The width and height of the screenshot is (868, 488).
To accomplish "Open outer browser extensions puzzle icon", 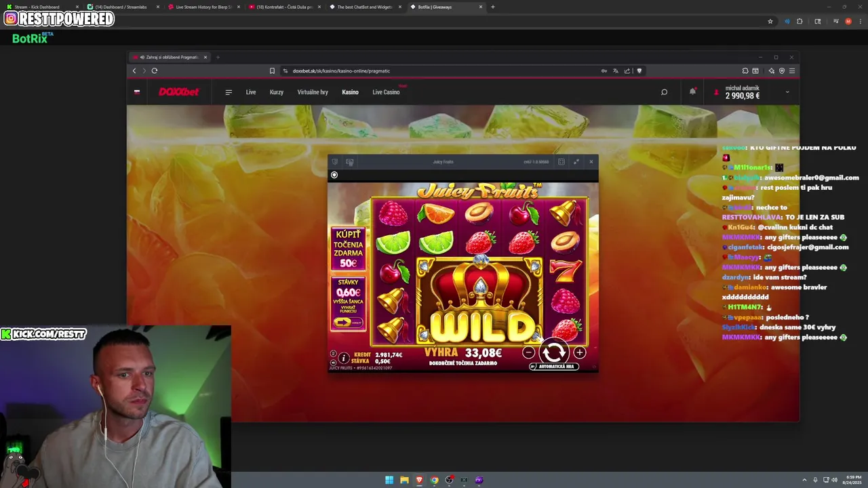I will point(800,21).
